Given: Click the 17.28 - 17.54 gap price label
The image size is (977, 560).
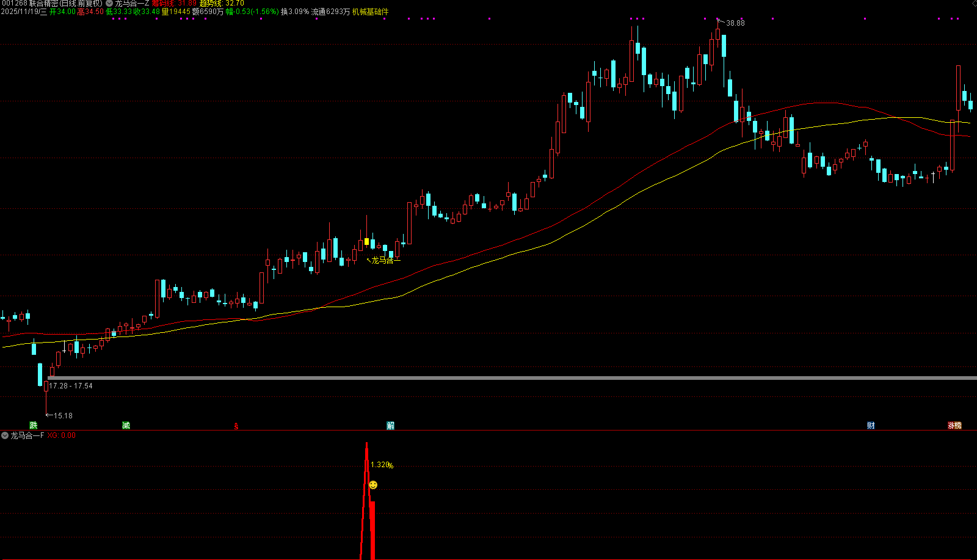Looking at the screenshot, I should (71, 386).
